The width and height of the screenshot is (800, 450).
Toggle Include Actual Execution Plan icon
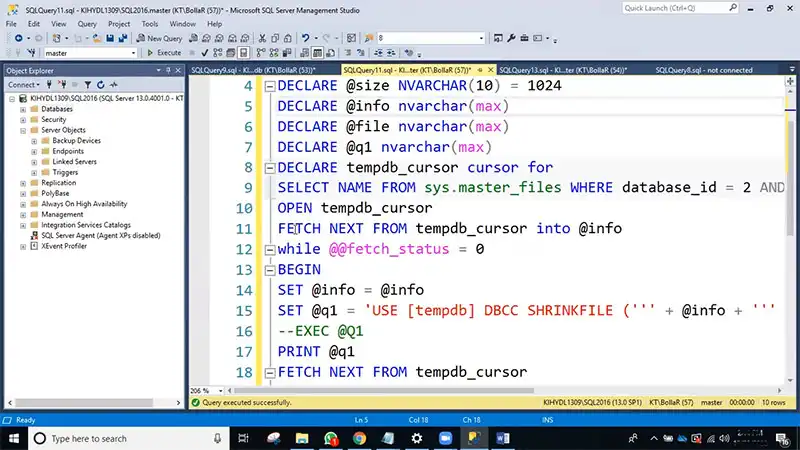tap(261, 53)
